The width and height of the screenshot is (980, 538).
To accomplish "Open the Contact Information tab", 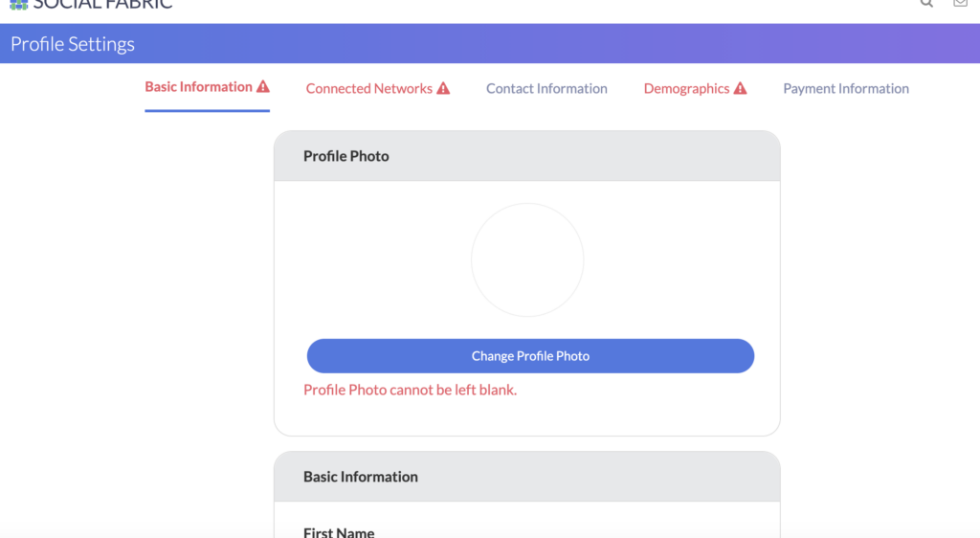I will (x=546, y=88).
